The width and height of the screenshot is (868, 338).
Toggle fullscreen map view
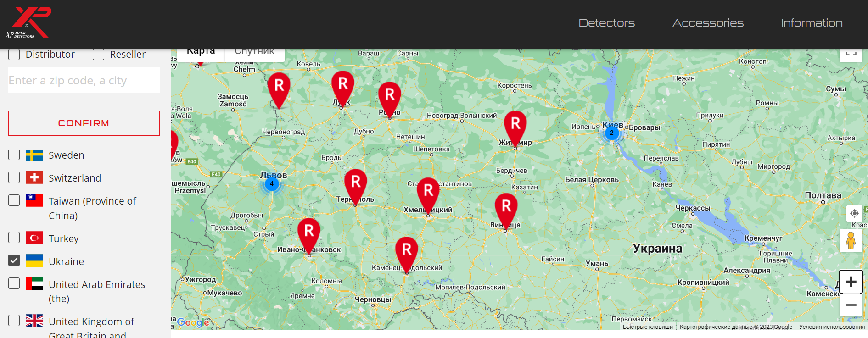851,54
